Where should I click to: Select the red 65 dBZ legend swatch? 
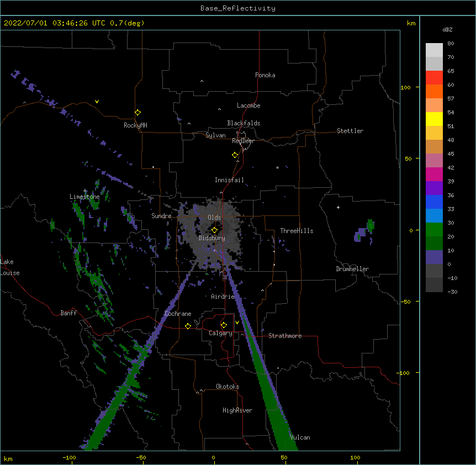[434, 77]
